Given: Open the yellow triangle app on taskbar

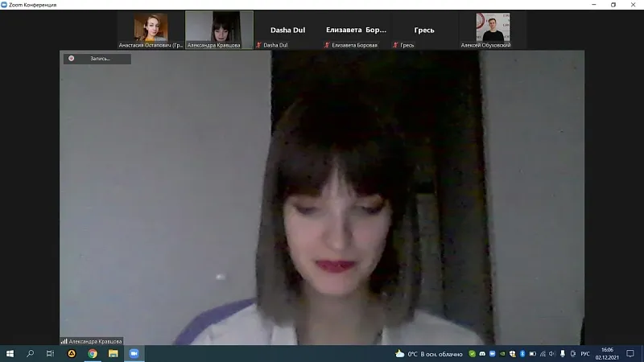Looking at the screenshot, I should (x=72, y=353).
